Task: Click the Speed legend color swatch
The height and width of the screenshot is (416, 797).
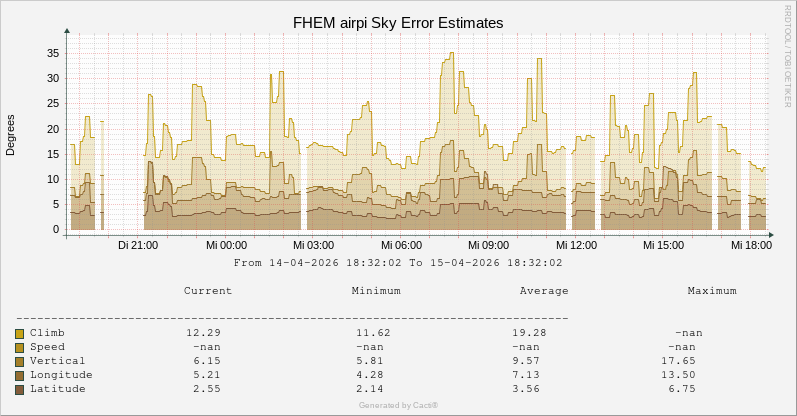Action: [x=19, y=347]
